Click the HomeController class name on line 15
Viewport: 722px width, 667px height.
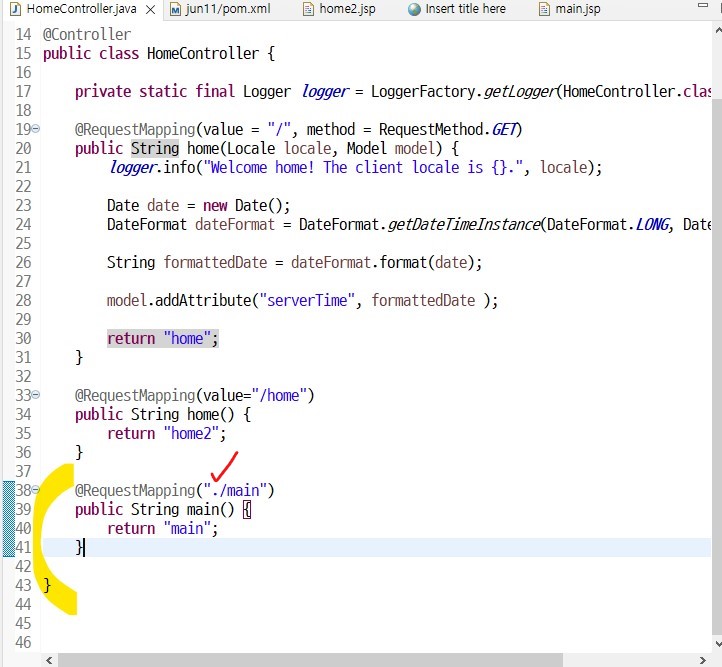pyautogui.click(x=203, y=53)
